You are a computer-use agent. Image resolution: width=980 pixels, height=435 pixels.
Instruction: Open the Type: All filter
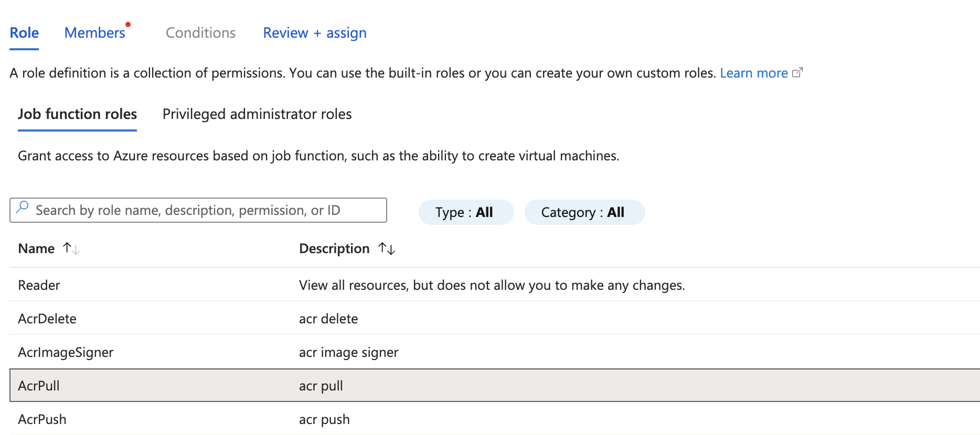465,212
